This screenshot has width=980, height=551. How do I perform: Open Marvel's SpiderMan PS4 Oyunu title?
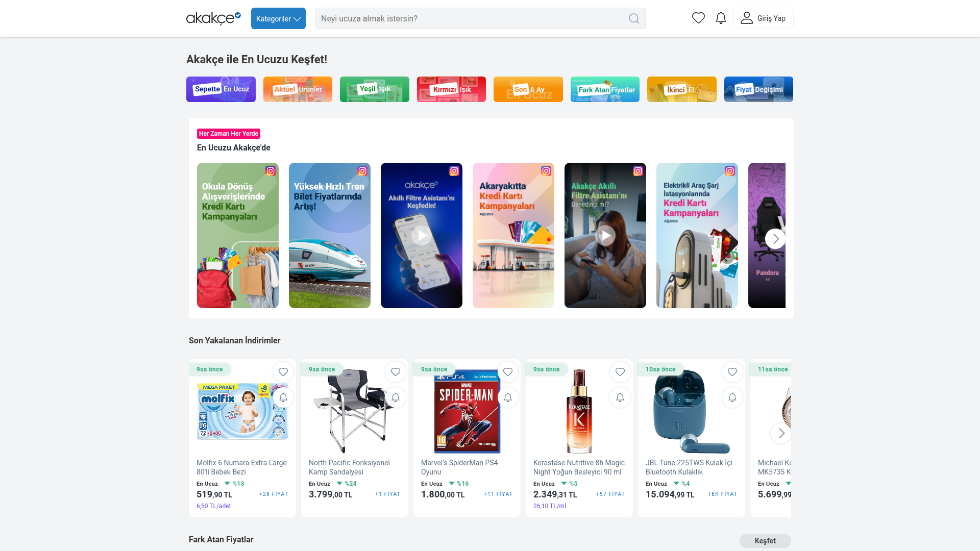459,467
